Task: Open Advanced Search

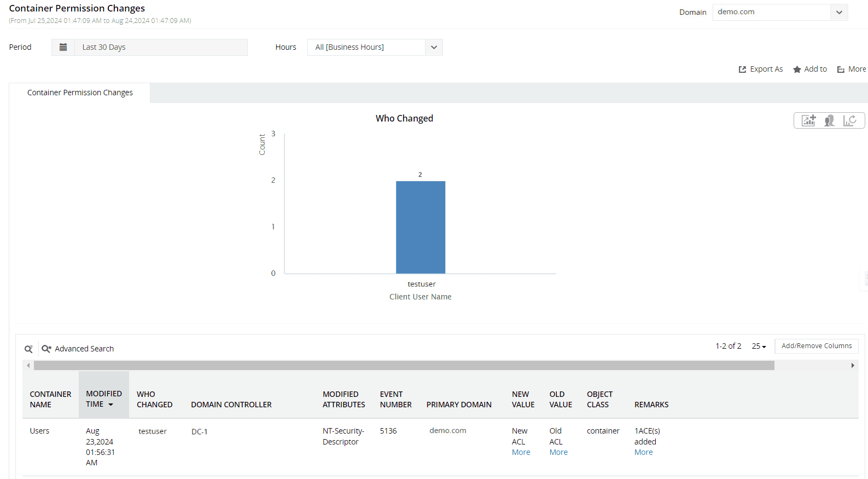Action: click(78, 349)
